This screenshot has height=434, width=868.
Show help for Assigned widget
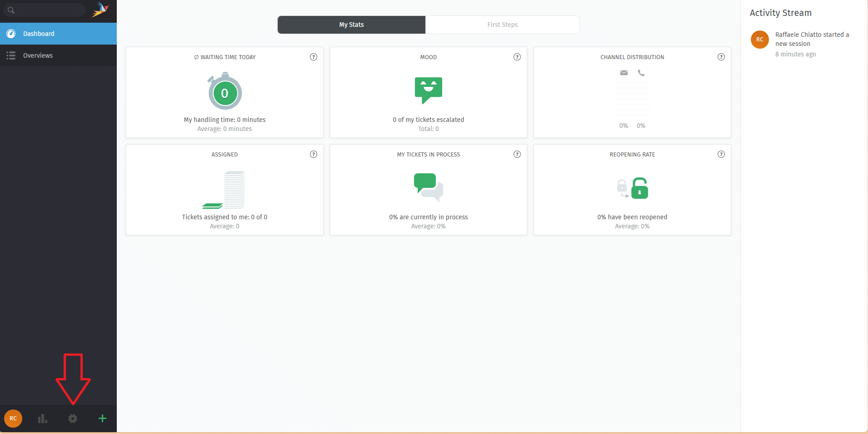[x=314, y=154]
